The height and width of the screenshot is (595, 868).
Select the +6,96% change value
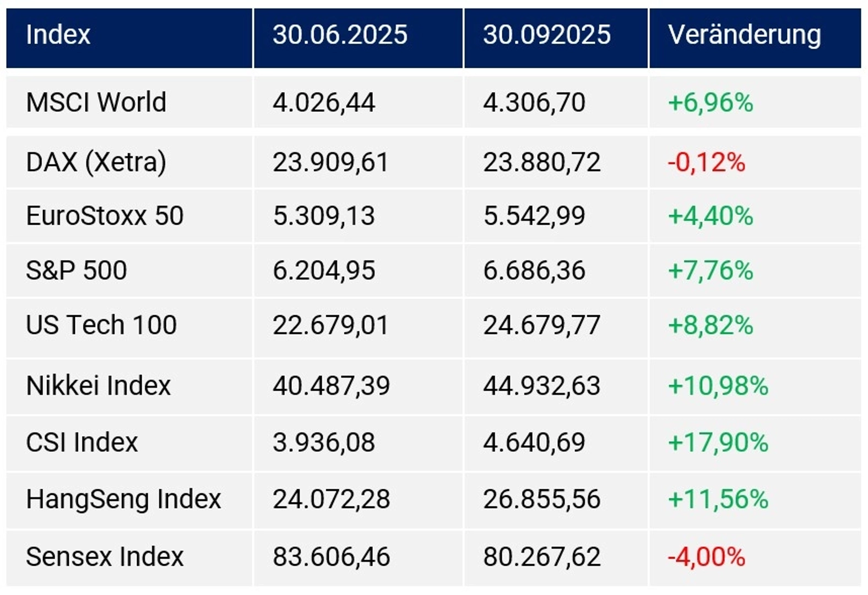pyautogui.click(x=710, y=103)
